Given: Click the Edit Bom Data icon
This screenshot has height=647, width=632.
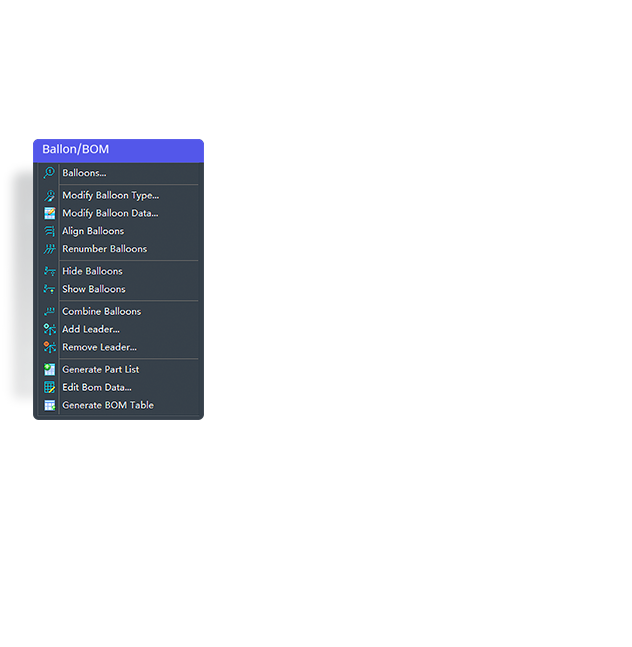Looking at the screenshot, I should [x=49, y=387].
